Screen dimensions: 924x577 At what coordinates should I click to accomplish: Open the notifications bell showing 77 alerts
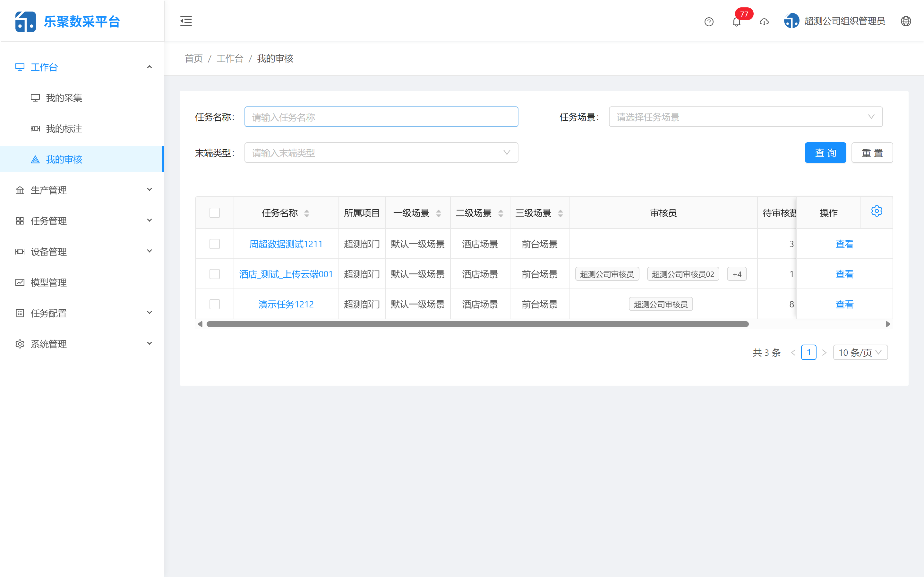(737, 22)
